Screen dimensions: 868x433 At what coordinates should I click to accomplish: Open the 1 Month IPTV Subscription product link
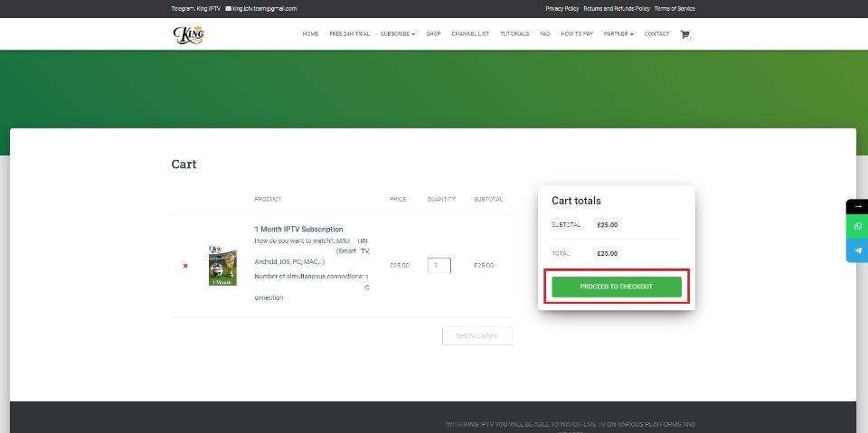(x=299, y=230)
